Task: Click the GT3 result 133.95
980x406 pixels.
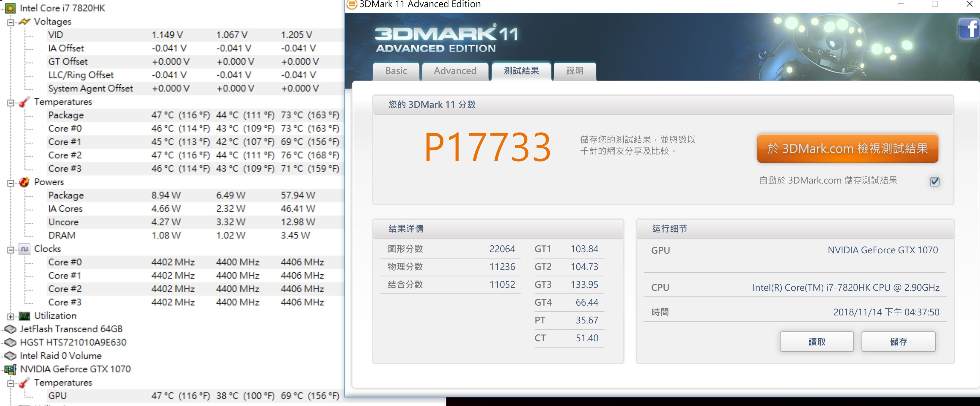Action: 584,285
